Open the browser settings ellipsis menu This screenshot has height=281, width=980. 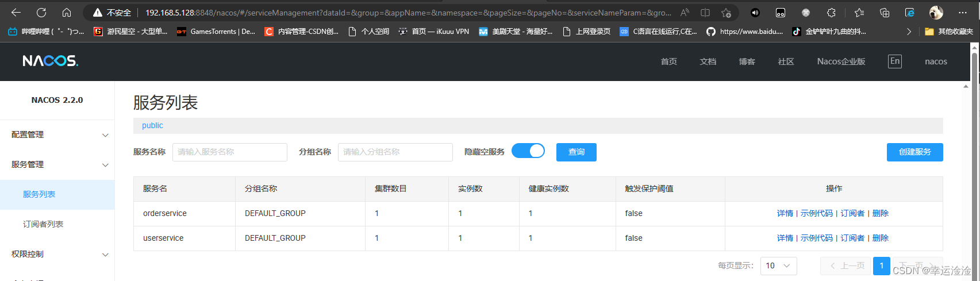(x=963, y=13)
